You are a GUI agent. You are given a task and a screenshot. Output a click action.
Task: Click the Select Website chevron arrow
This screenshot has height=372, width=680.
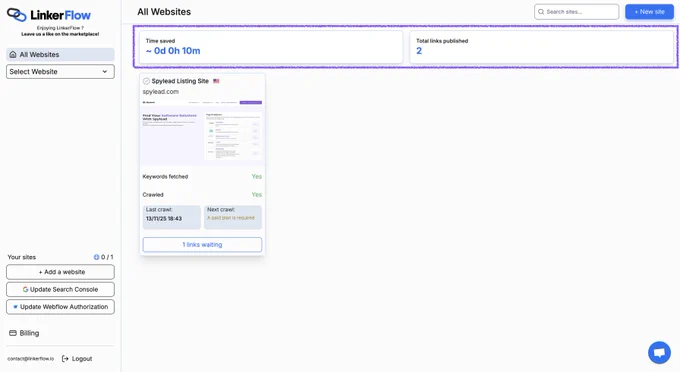pyautogui.click(x=105, y=72)
